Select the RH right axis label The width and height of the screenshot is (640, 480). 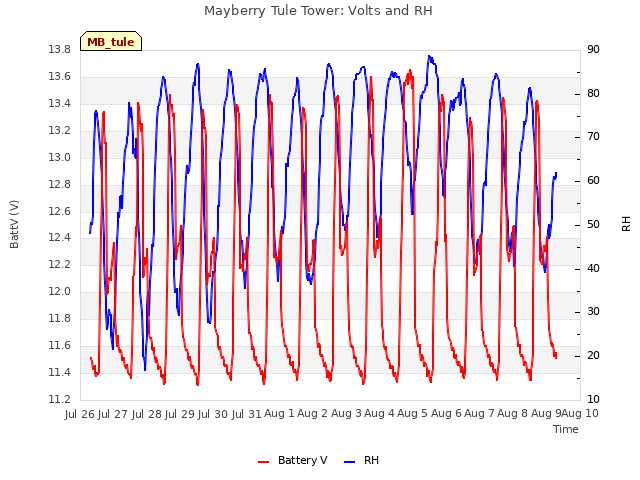tap(626, 224)
